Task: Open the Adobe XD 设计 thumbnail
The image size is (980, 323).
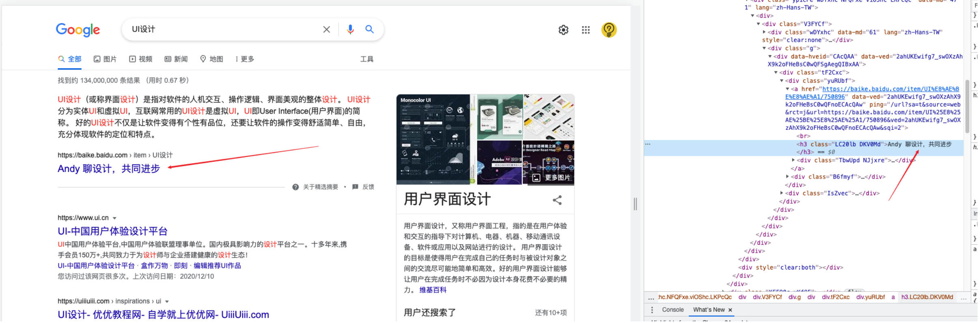Action: (x=499, y=163)
